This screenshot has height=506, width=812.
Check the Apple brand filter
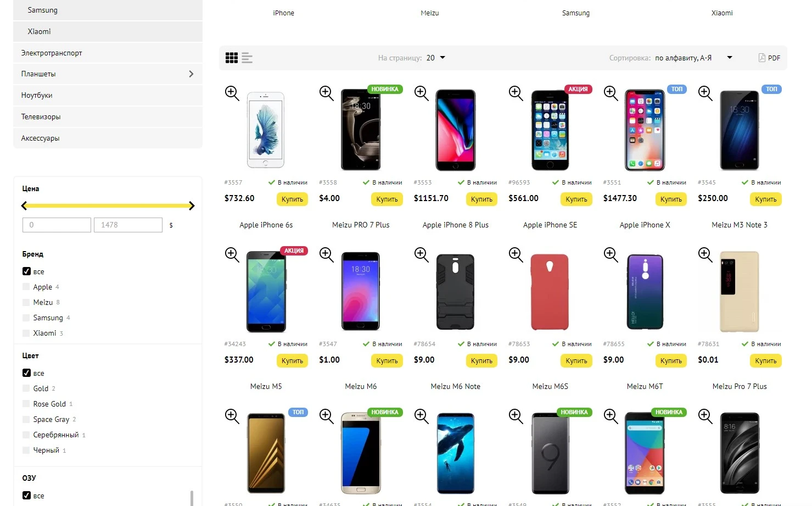pos(26,287)
